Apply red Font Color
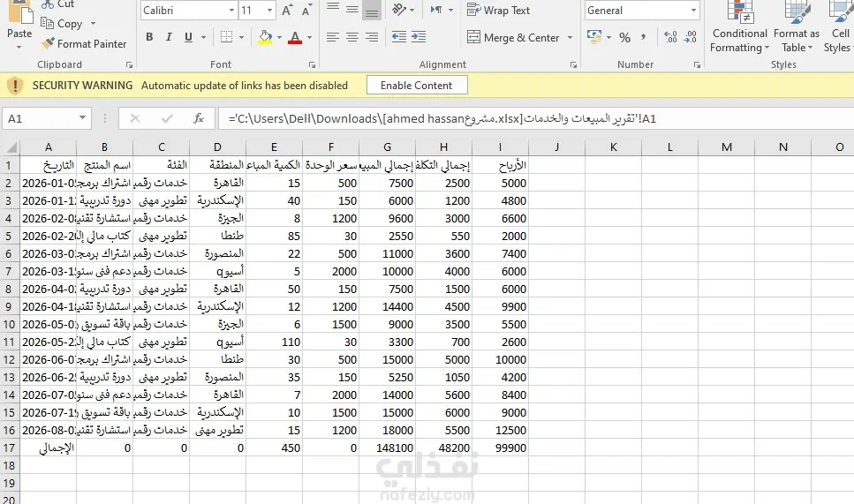The height and width of the screenshot is (504, 854). 295,37
